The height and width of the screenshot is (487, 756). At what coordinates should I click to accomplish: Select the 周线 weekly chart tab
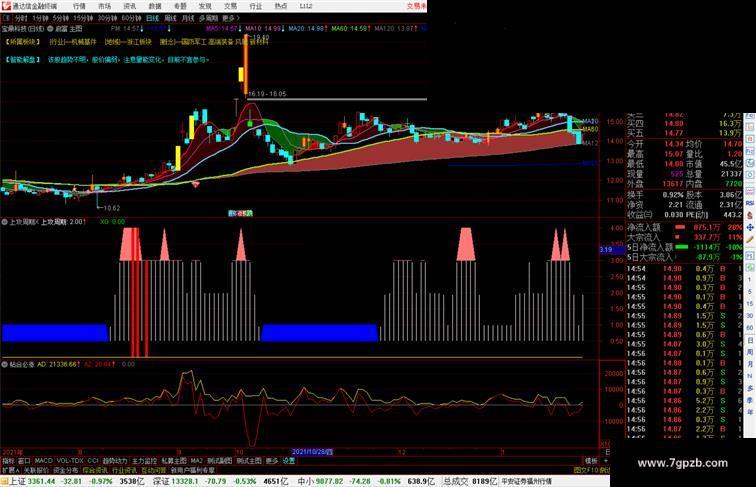coord(170,18)
